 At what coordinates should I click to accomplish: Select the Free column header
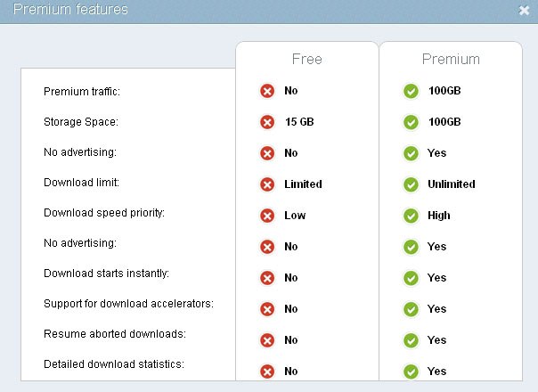pyautogui.click(x=307, y=60)
